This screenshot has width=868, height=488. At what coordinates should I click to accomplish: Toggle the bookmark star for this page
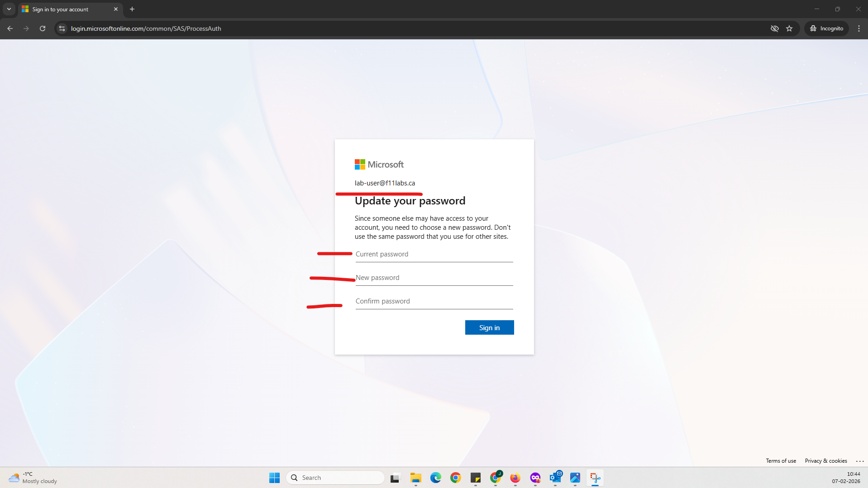click(x=789, y=28)
